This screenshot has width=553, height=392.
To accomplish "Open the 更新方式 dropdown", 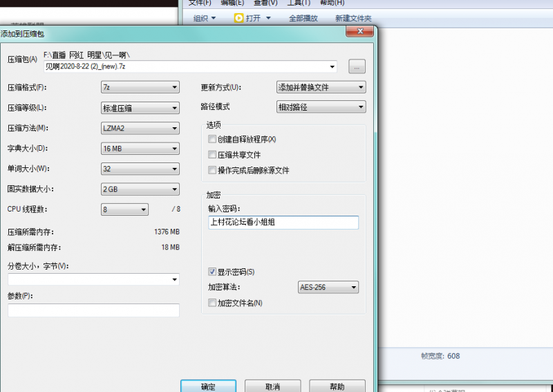I will click(x=320, y=87).
